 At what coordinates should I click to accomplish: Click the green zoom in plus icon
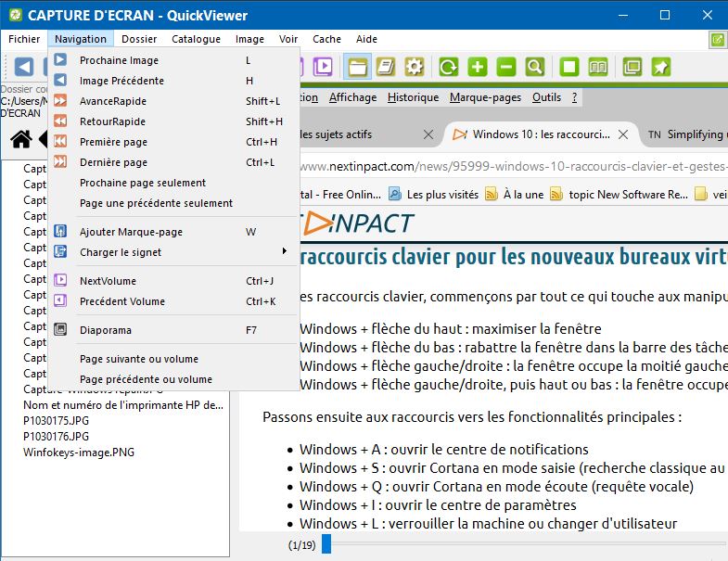point(478,67)
